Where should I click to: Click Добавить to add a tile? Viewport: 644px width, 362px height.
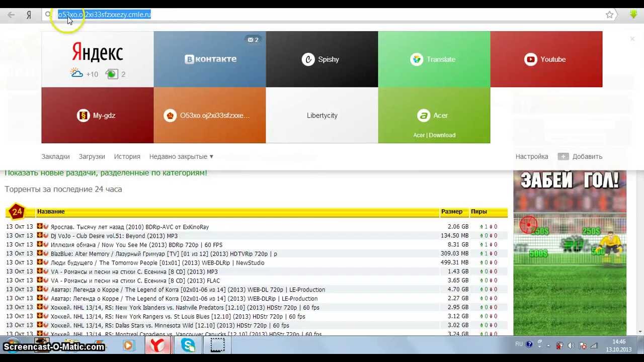pyautogui.click(x=580, y=156)
